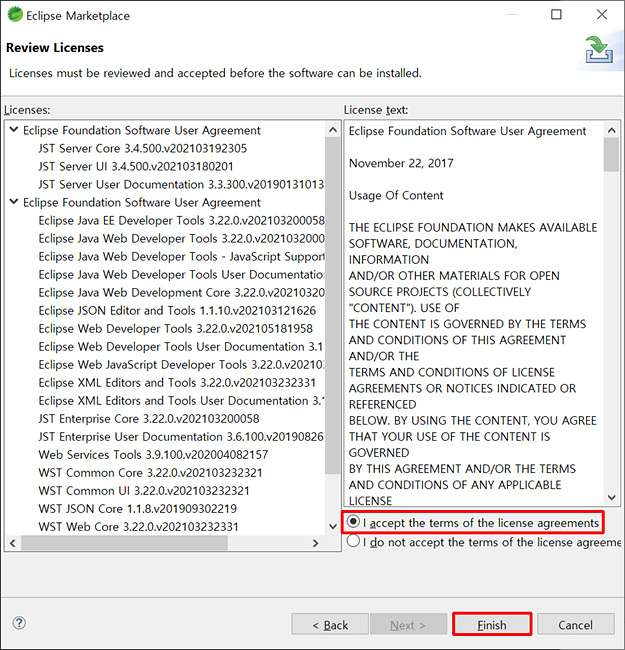This screenshot has width=625, height=650.
Task: Click license text scroll up arrow
Action: point(611,131)
